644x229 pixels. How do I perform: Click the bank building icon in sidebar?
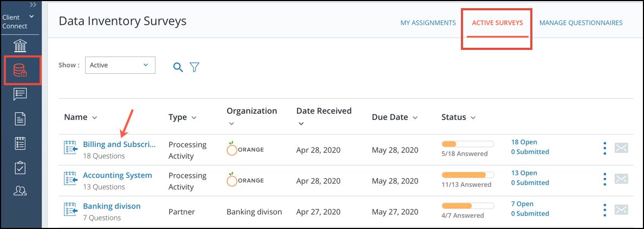point(19,45)
